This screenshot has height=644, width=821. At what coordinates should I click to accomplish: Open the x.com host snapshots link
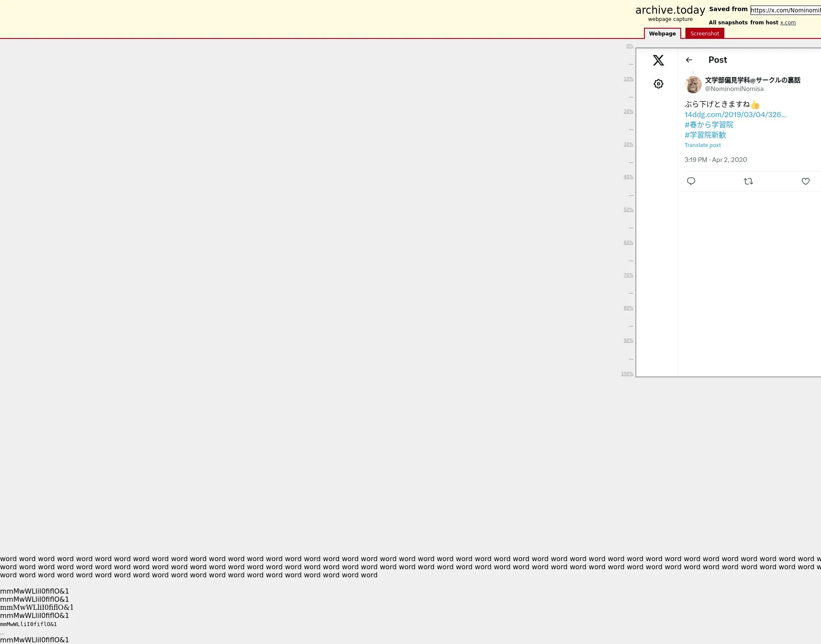(787, 23)
